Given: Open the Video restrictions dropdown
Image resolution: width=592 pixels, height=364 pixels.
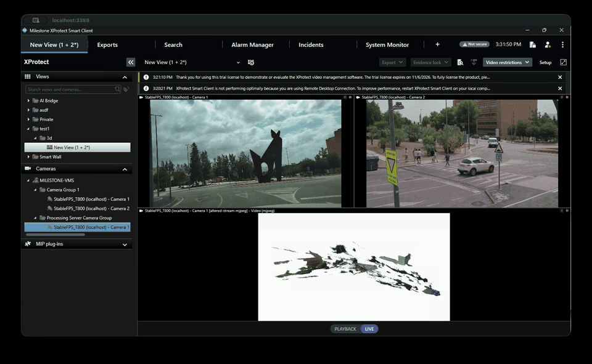Looking at the screenshot, I should 508,62.
